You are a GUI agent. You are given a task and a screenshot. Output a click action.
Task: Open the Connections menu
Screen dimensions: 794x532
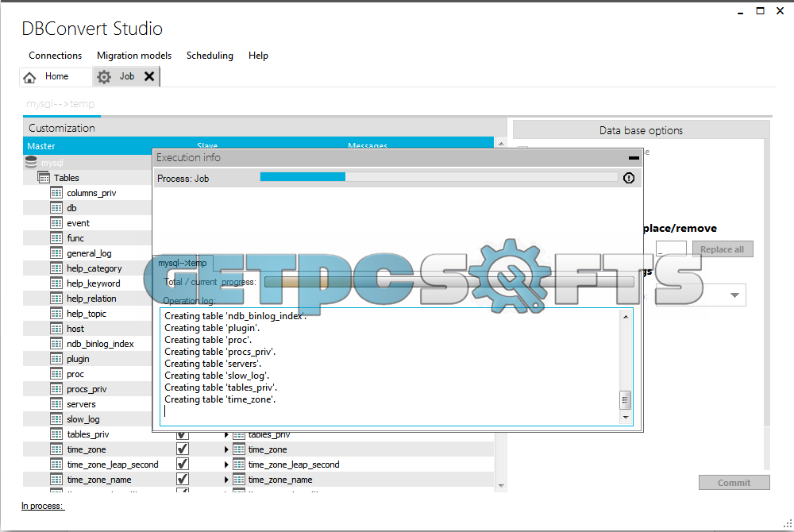pos(56,56)
